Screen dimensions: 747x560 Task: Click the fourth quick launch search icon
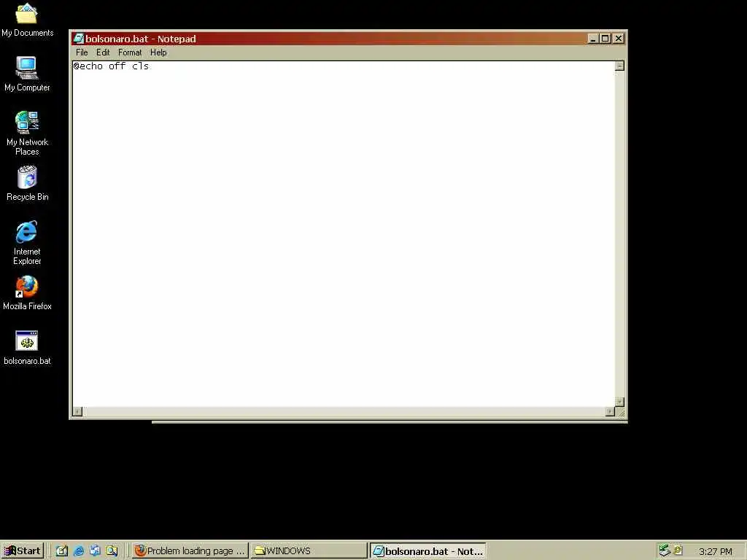112,551
